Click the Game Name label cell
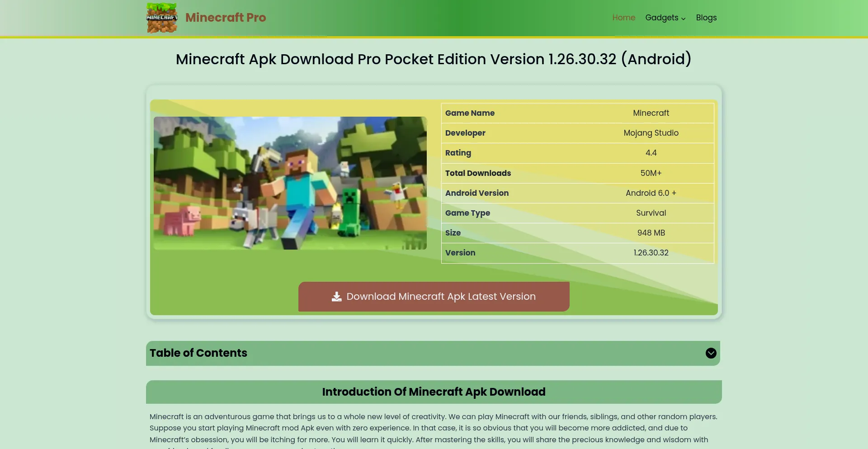Image resolution: width=868 pixels, height=449 pixels. (x=515, y=113)
